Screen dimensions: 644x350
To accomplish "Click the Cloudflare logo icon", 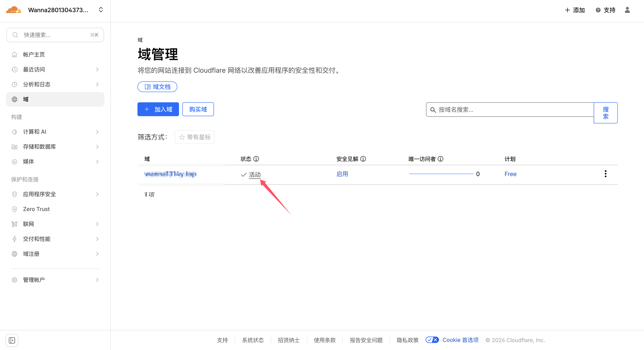I will pos(13,10).
